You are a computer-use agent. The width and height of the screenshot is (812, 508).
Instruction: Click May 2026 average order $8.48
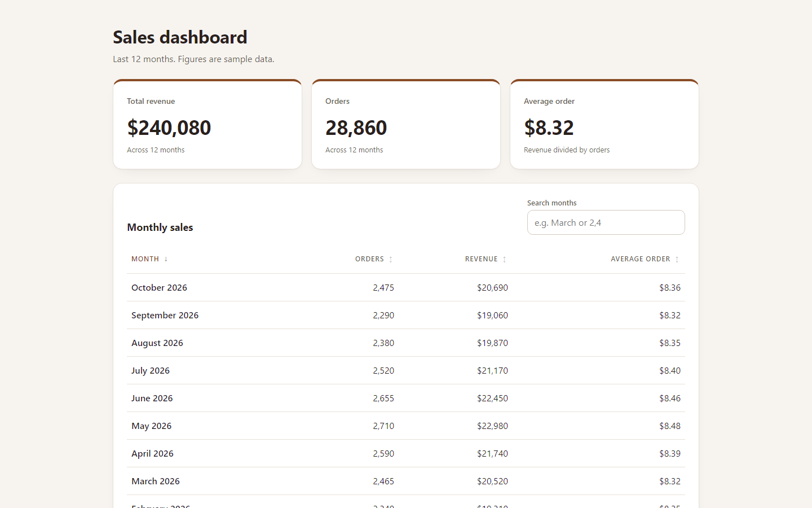coord(670,426)
